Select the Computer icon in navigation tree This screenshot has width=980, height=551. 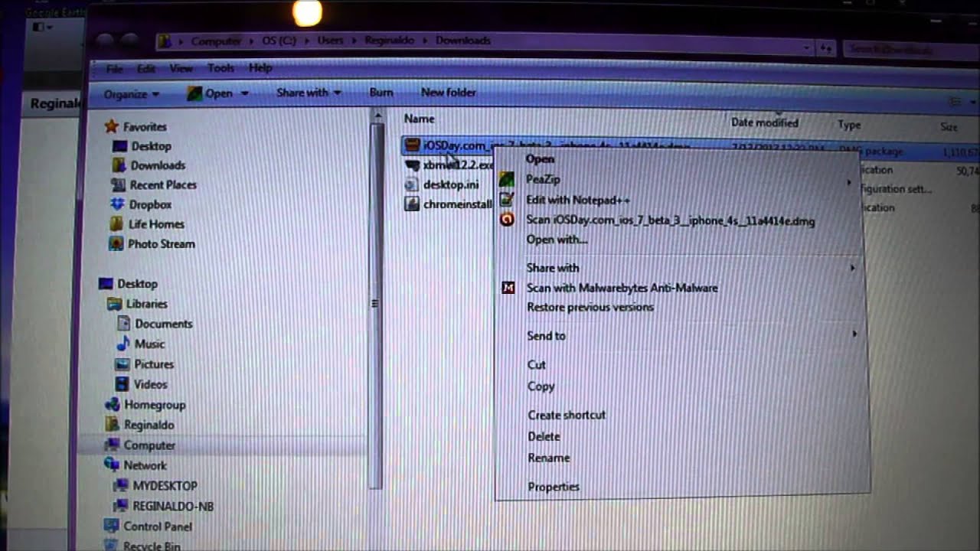pos(112,445)
